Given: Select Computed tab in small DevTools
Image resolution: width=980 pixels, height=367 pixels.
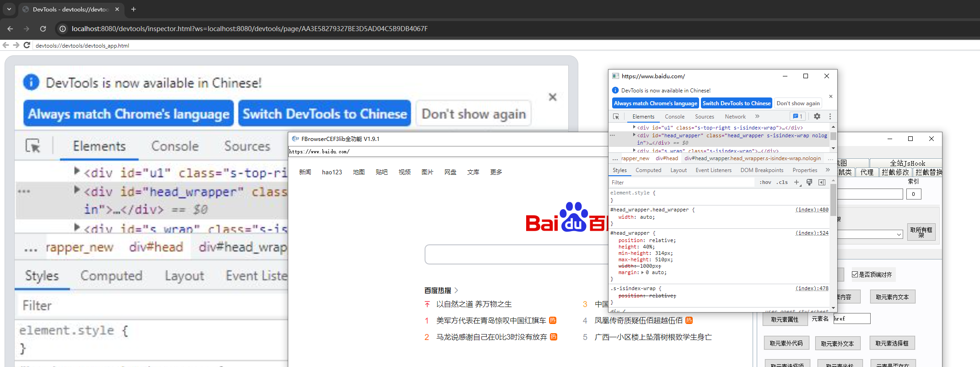Looking at the screenshot, I should tap(648, 170).
